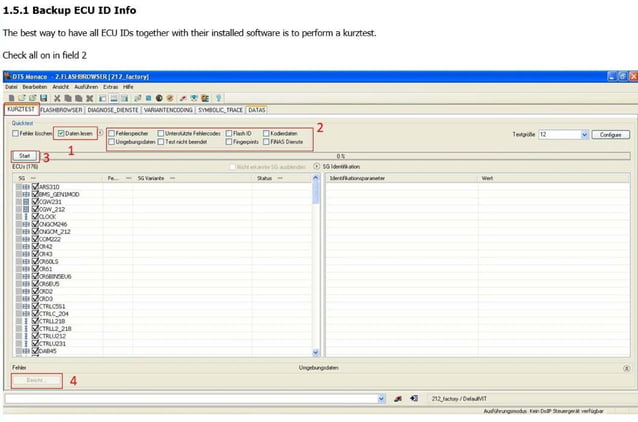Click the Delete X toolbar icon
Screen dimensions: 638x422
[91, 98]
